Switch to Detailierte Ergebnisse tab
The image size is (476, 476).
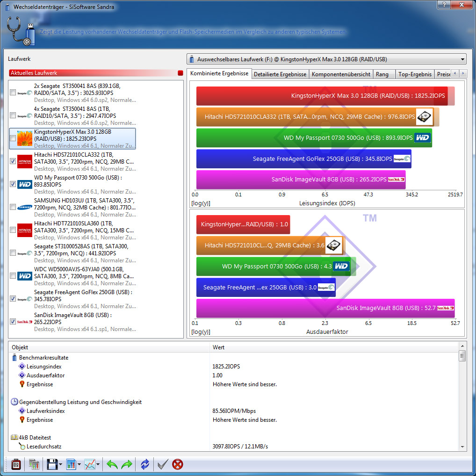coord(280,74)
